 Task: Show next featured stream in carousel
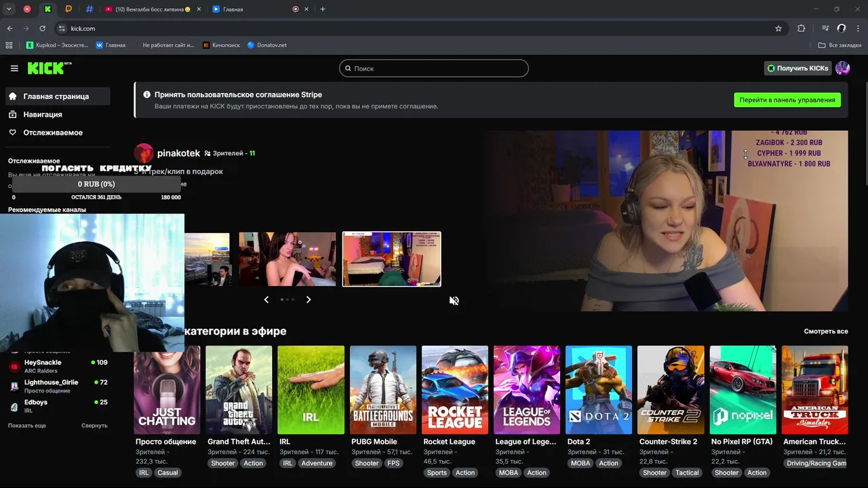(x=309, y=300)
